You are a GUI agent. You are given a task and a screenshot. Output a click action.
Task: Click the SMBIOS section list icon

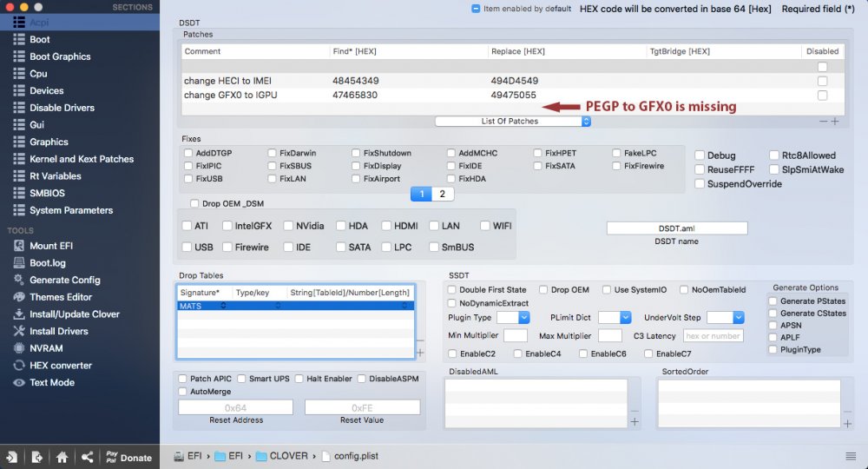pos(19,193)
